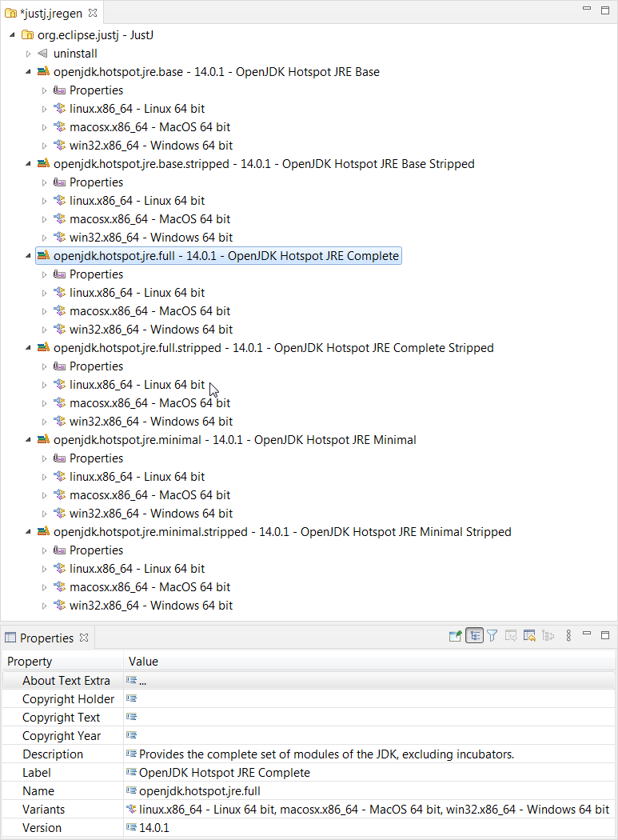Screen dimensions: 618x840
Task: Expand Properties under openjdk.hotspot.jre.base
Action: (x=45, y=90)
